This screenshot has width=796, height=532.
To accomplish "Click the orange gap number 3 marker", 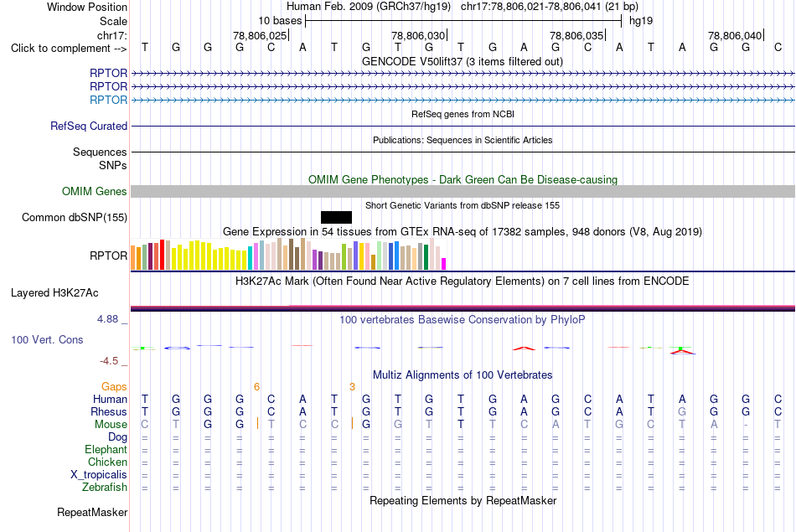I will [x=352, y=387].
